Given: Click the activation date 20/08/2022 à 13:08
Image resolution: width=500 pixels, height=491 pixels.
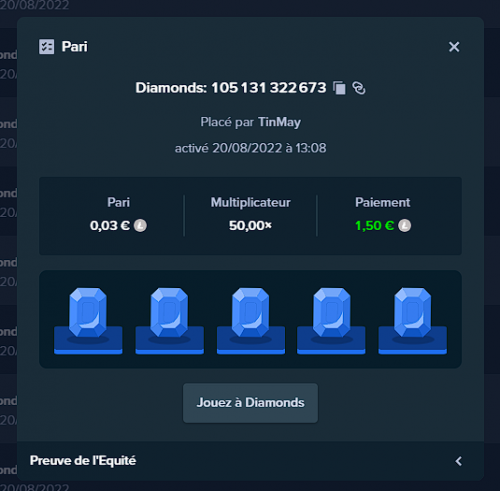Looking at the screenshot, I should (x=269, y=148).
